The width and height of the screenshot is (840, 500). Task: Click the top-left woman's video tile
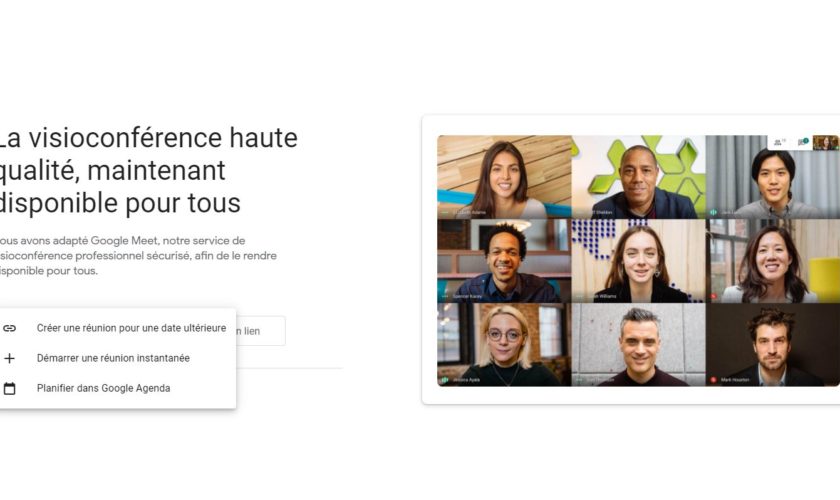coord(504,176)
